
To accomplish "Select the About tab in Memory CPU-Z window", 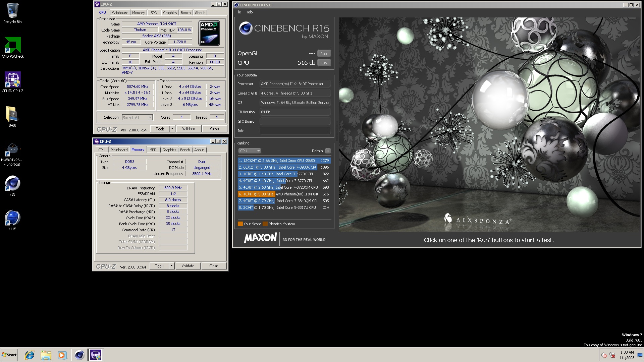I will click(199, 150).
